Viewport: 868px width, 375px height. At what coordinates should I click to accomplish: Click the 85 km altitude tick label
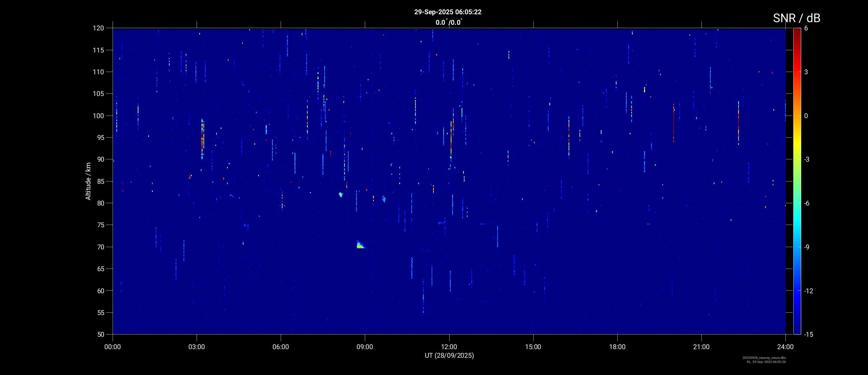click(x=99, y=181)
